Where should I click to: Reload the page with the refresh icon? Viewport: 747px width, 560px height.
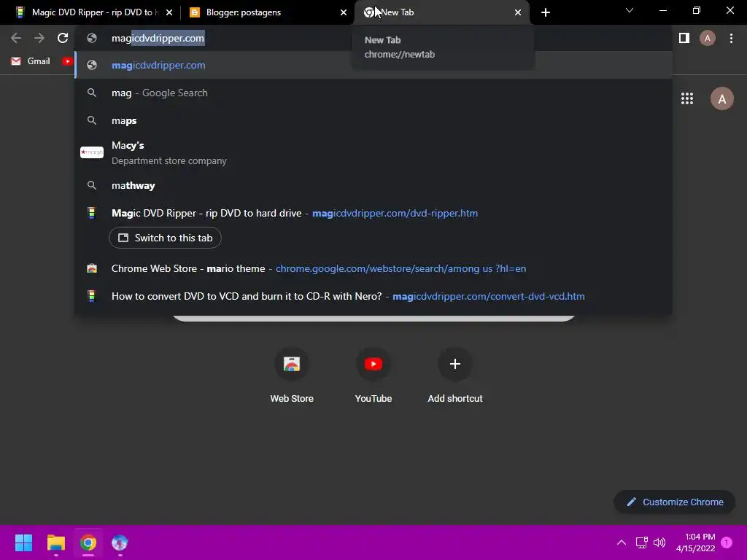click(63, 38)
